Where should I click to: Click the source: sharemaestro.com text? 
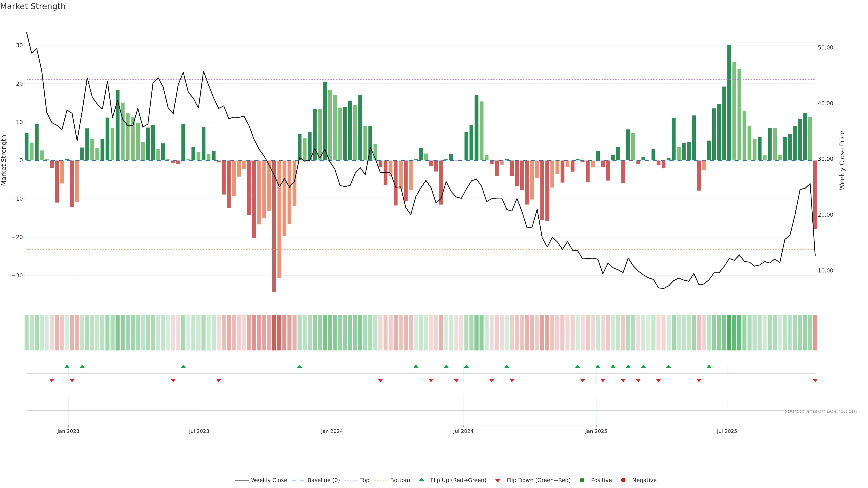point(821,411)
